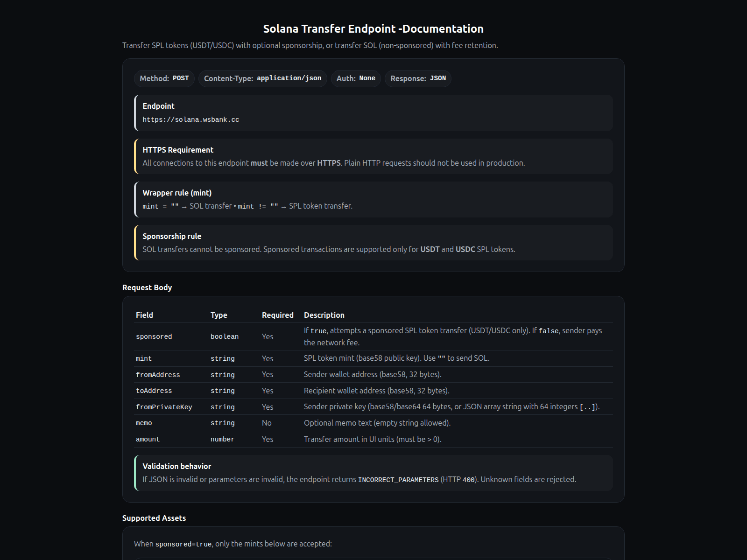
Task: Click the Request Body section heading
Action: point(147,287)
